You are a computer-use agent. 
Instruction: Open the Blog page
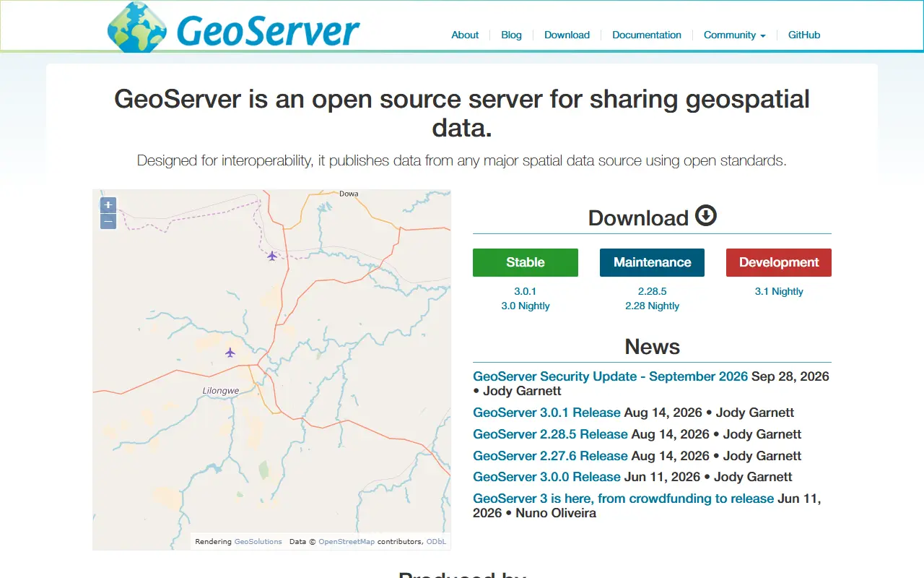pyautogui.click(x=511, y=35)
